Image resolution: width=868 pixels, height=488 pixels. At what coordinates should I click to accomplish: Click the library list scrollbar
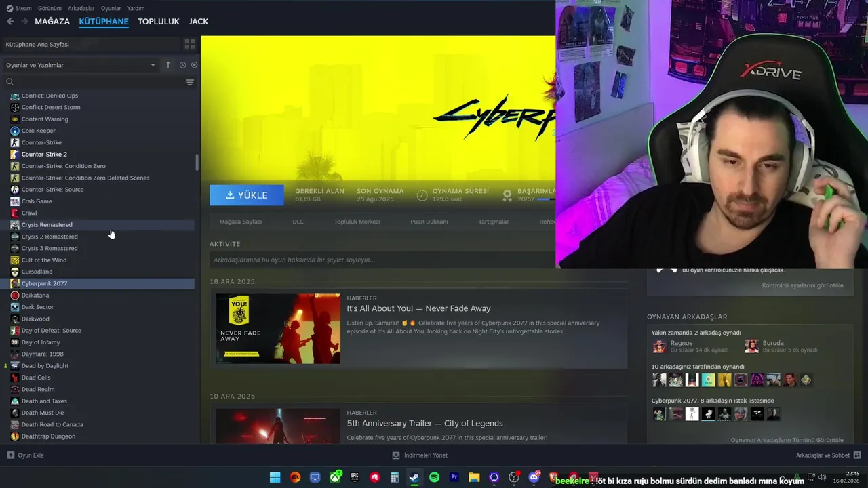tap(197, 163)
